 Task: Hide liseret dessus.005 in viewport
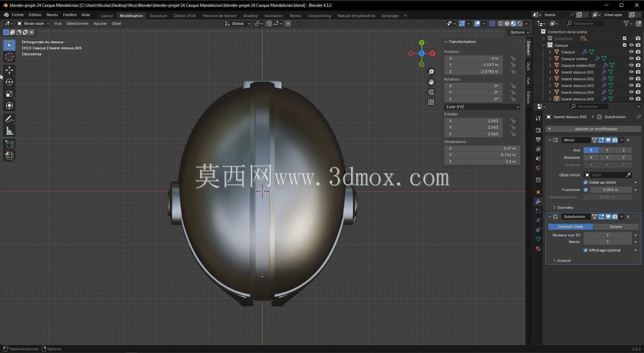click(631, 99)
